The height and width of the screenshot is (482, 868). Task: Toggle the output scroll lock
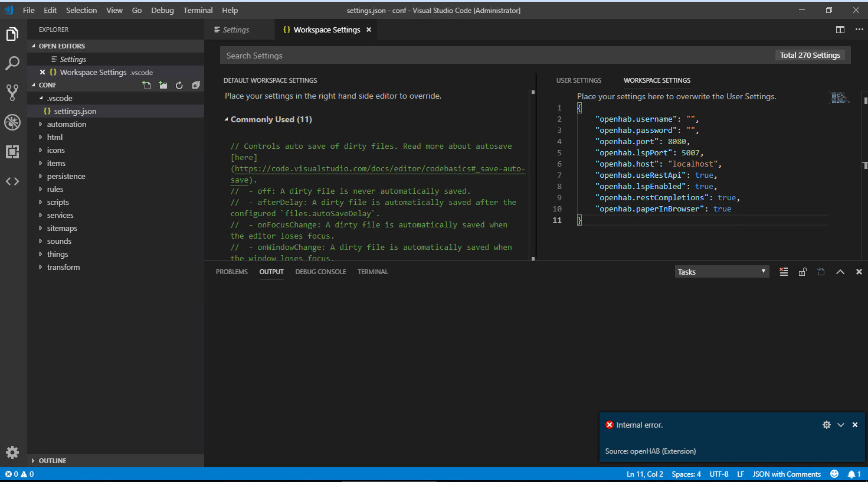(803, 272)
